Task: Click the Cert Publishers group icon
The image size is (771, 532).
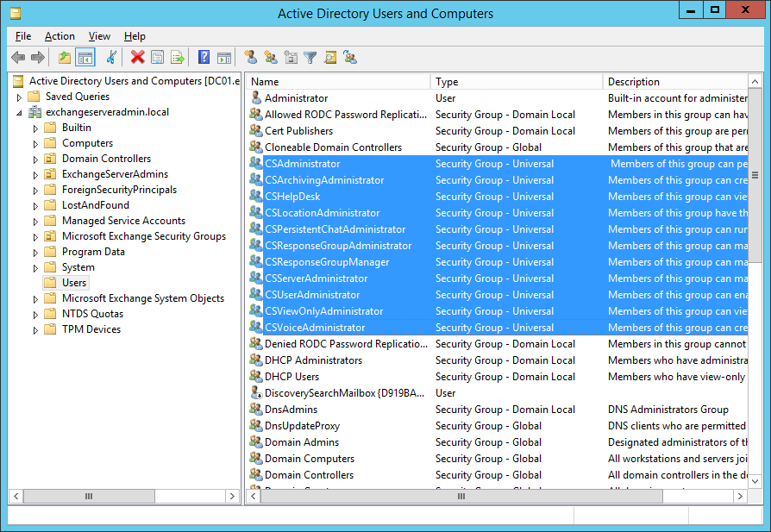Action: coord(255,130)
